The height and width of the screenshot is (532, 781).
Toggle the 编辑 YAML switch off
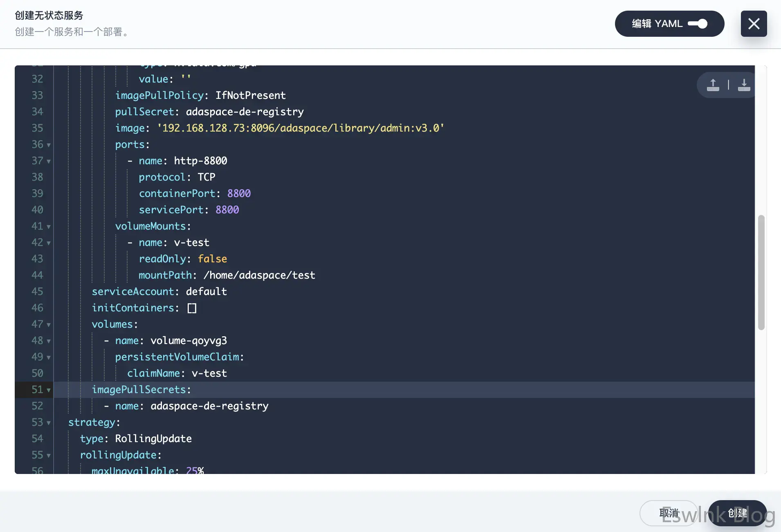click(698, 24)
